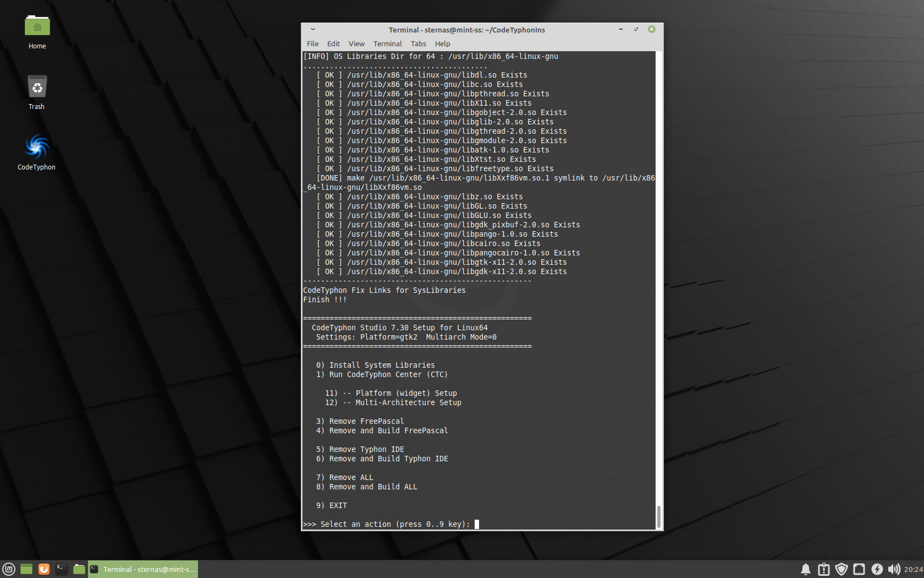The height and width of the screenshot is (578, 924).
Task: Click the libgobject-2.0.so Exists line
Action: [441, 112]
